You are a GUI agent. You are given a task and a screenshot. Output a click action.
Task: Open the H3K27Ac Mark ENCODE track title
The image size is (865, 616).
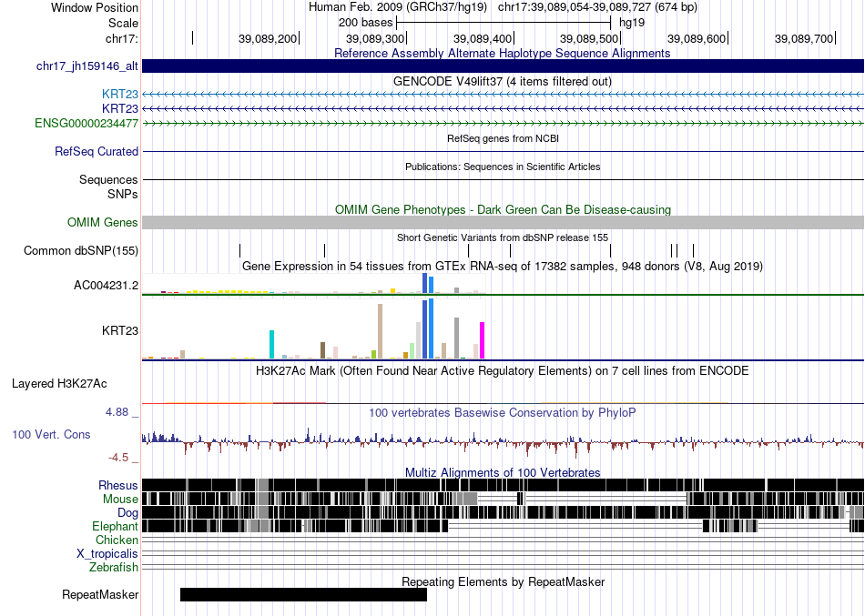[503, 370]
